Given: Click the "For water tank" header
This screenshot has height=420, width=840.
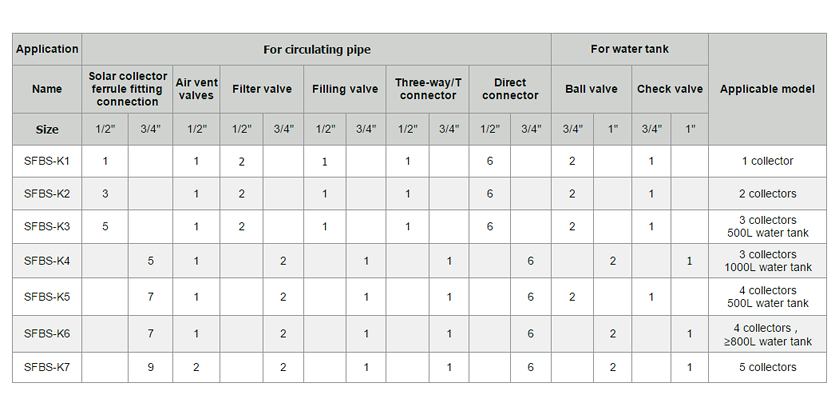Looking at the screenshot, I should (629, 49).
